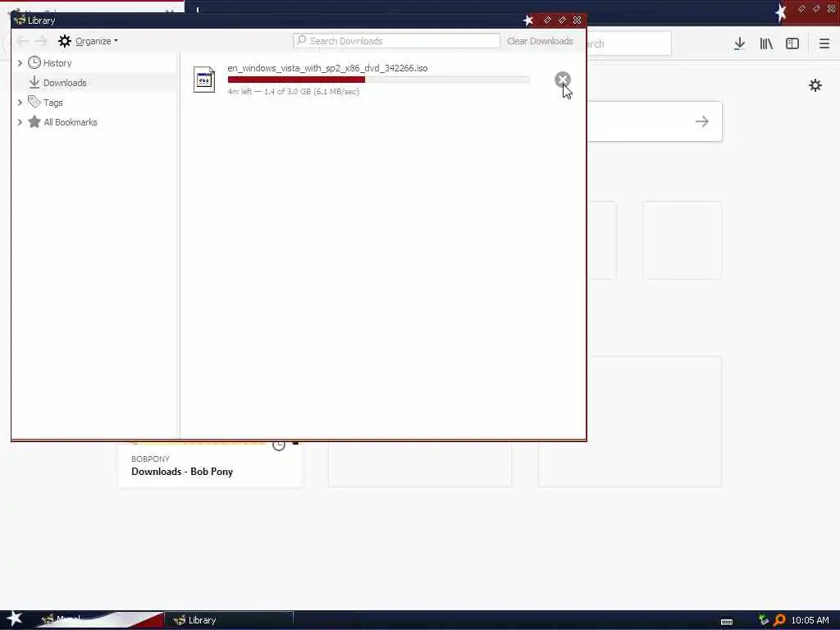Click the Downloads arrow icon in sidebar
Viewport: 840px width, 630px height.
34,83
